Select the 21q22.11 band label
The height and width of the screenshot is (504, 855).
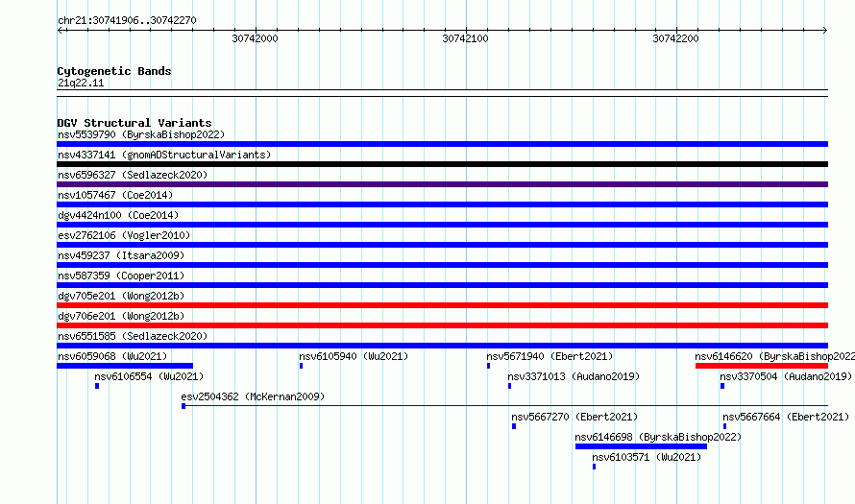[81, 83]
